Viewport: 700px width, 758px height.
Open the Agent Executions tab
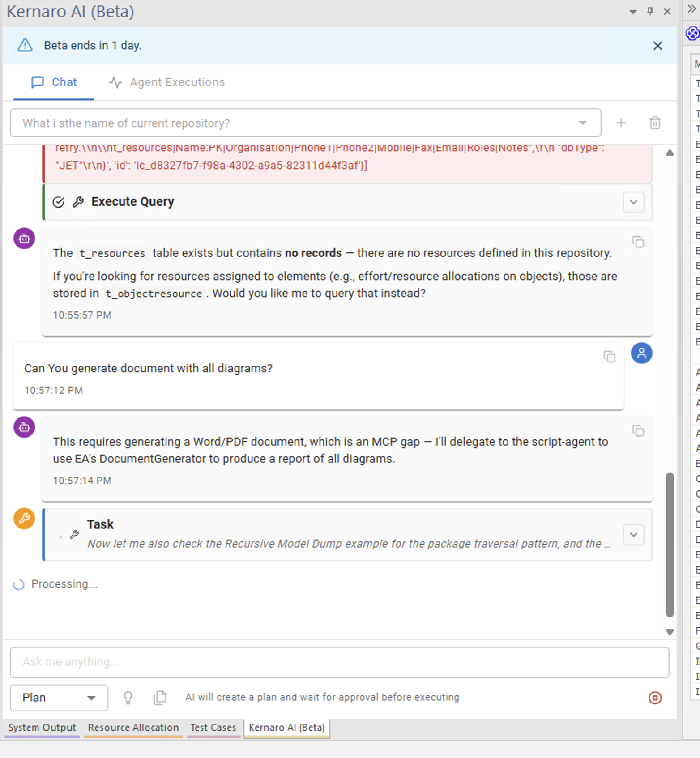[x=166, y=82]
